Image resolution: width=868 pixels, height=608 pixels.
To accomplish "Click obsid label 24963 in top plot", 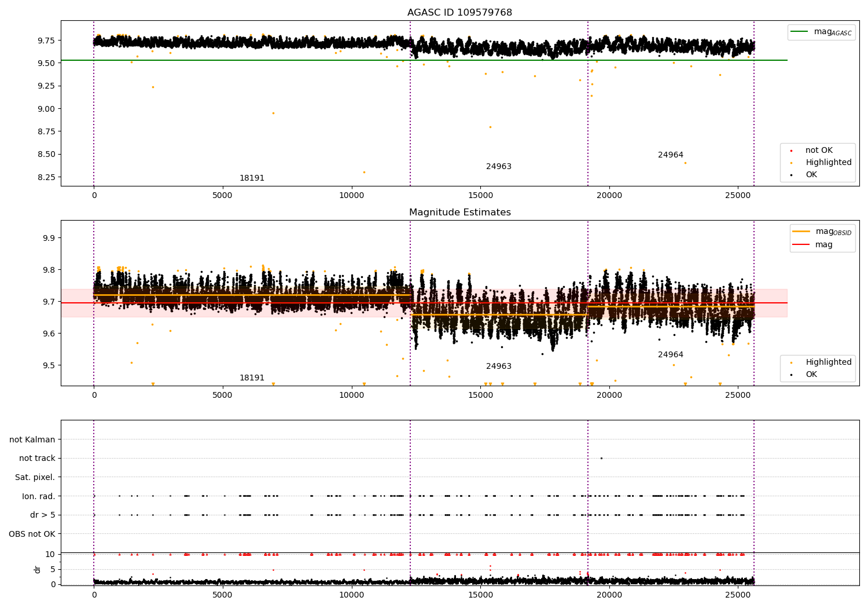I will [x=499, y=167].
